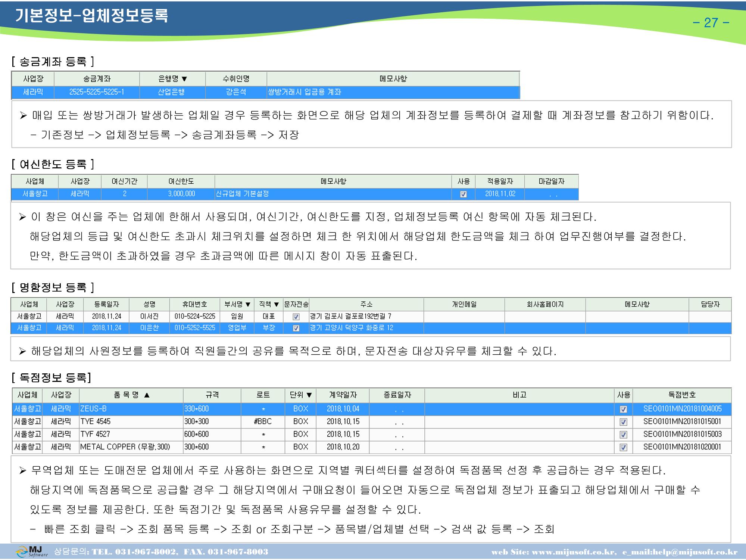Screen dimensions: 746x560
Task: Click 독점번호 column header
Action: [682, 395]
